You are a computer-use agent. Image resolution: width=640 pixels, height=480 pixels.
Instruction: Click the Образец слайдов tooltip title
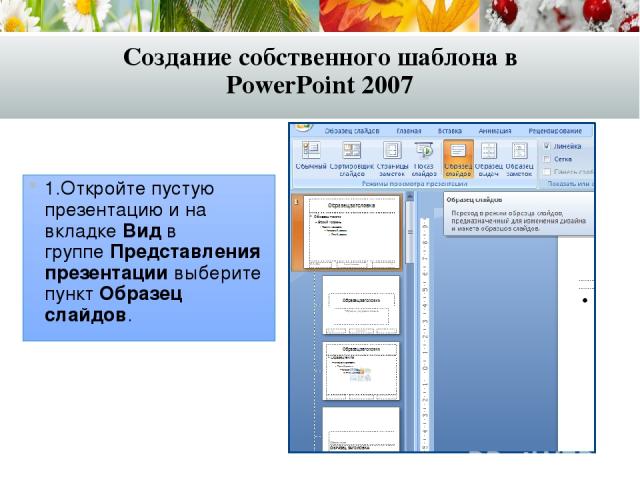(x=474, y=200)
